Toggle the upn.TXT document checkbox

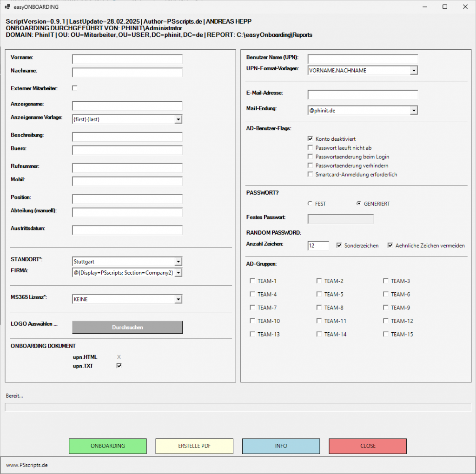(x=119, y=366)
